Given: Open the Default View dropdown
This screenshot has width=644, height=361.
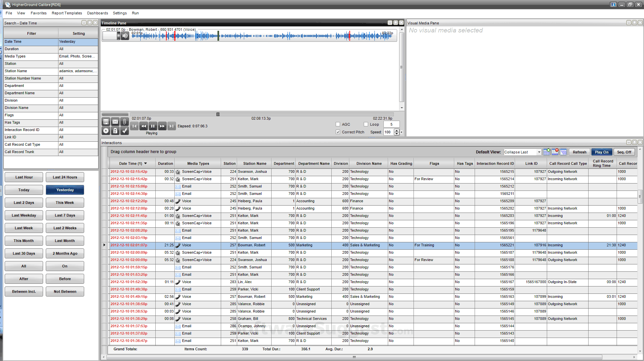Looking at the screenshot, I should coord(539,152).
